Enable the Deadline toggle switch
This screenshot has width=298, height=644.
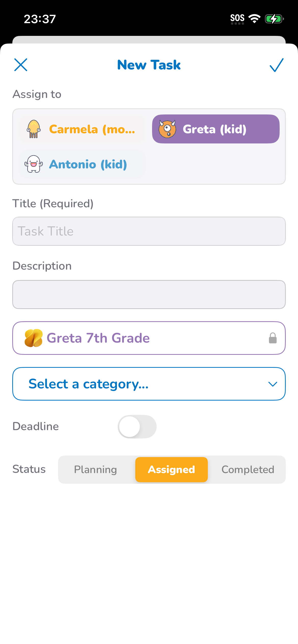click(137, 427)
